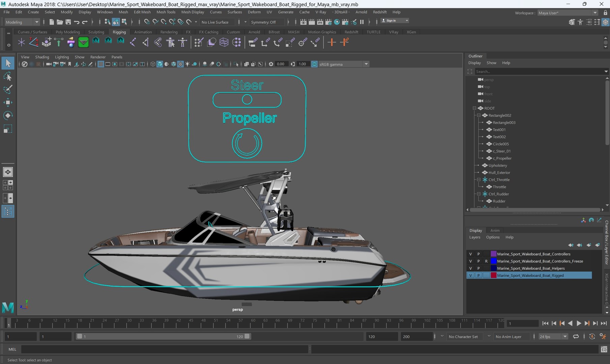Image resolution: width=610 pixels, height=364 pixels.
Task: Open the Modeling menu set dropdown
Action: point(22,22)
